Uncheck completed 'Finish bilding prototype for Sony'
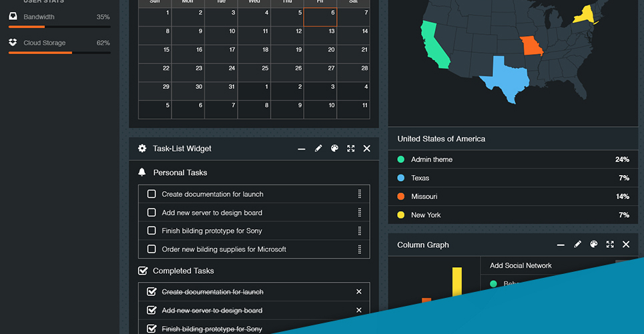This screenshot has height=334, width=644. [x=151, y=329]
